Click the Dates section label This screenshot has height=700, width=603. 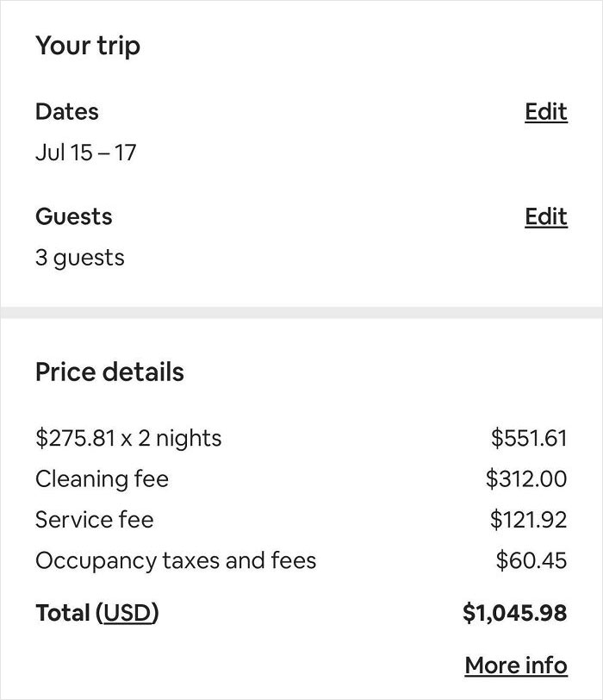pos(66,111)
